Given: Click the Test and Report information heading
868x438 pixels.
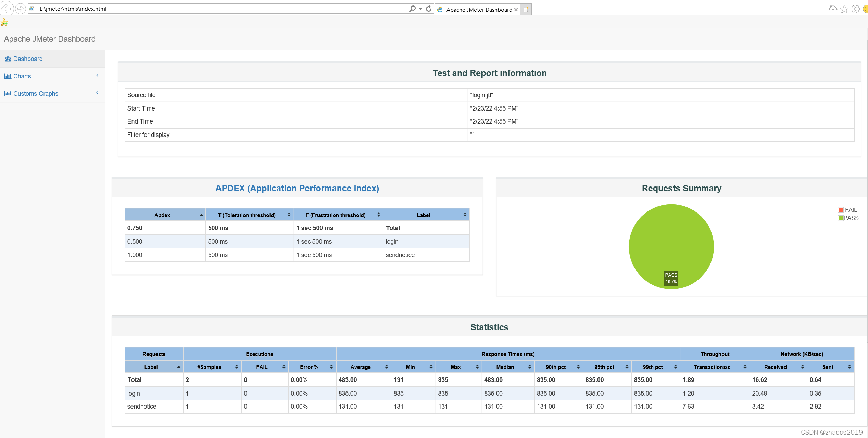Looking at the screenshot, I should click(x=489, y=73).
